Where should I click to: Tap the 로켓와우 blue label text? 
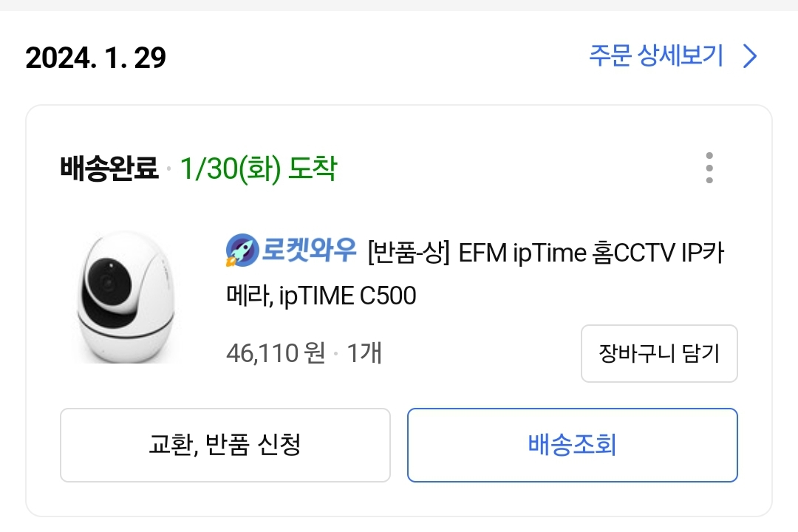[x=309, y=250]
